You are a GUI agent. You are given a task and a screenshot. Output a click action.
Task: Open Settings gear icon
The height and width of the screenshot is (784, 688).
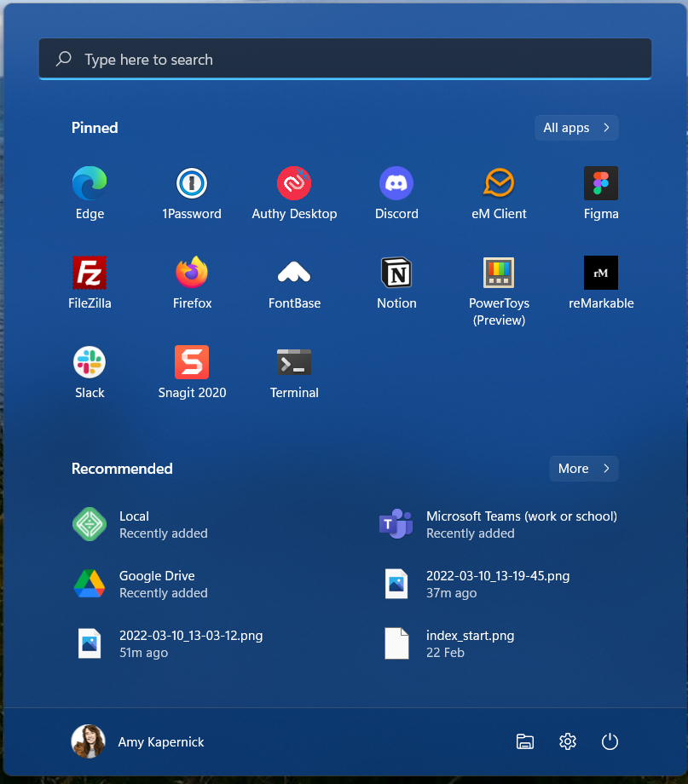[568, 741]
